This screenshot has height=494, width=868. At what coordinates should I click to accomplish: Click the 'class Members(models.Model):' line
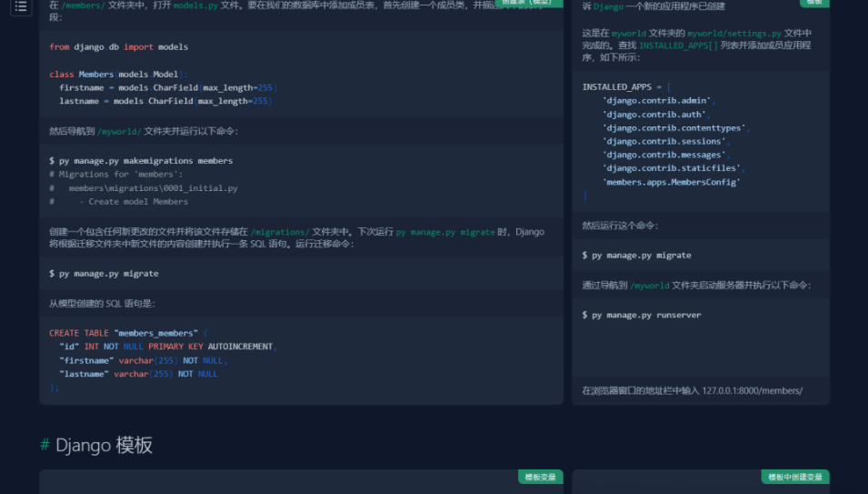click(x=118, y=75)
